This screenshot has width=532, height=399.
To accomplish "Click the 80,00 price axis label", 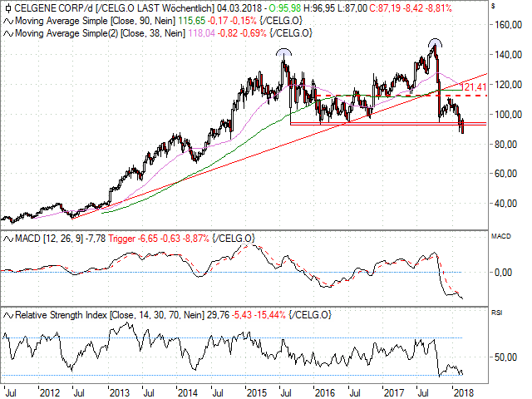I will 505,144.
